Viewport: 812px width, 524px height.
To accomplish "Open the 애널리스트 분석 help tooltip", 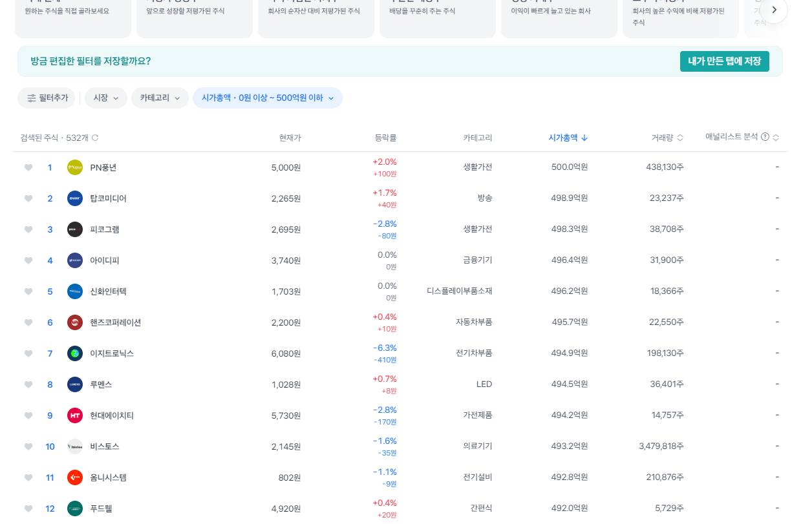I will (x=765, y=137).
